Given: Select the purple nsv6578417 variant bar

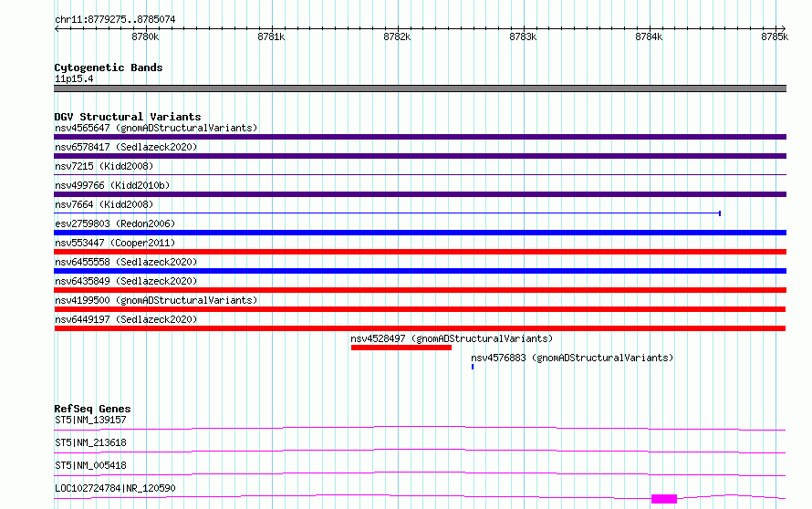Looking at the screenshot, I should 420,156.
